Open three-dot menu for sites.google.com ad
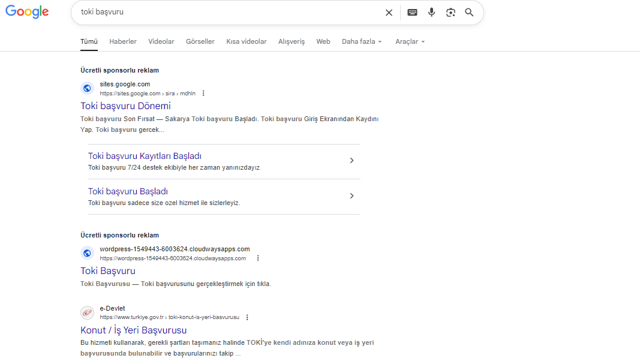This screenshot has width=640, height=364. tap(203, 94)
